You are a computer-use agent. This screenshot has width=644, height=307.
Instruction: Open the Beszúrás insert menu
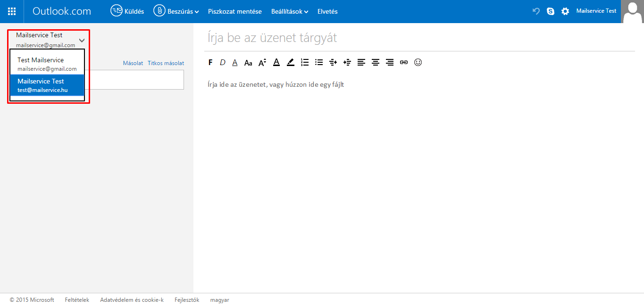[x=176, y=11]
